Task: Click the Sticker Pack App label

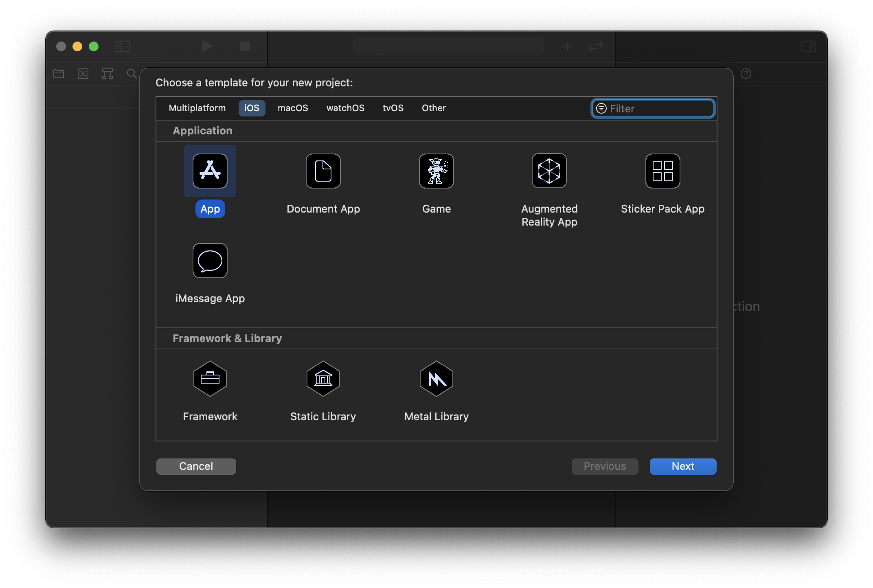Action: tap(663, 209)
